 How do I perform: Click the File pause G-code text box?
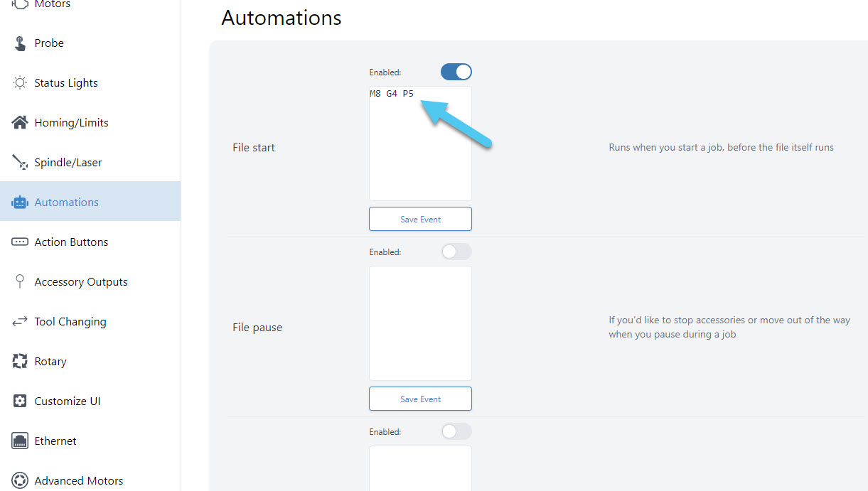tap(420, 323)
